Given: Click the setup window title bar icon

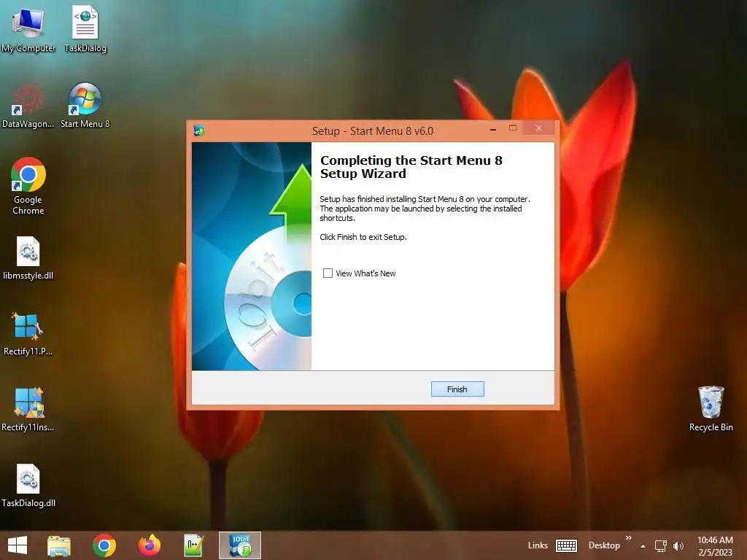Looking at the screenshot, I should pos(199,131).
